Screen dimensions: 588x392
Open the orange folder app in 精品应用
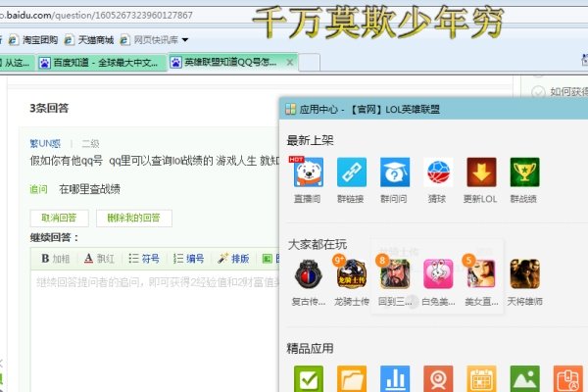(x=352, y=379)
